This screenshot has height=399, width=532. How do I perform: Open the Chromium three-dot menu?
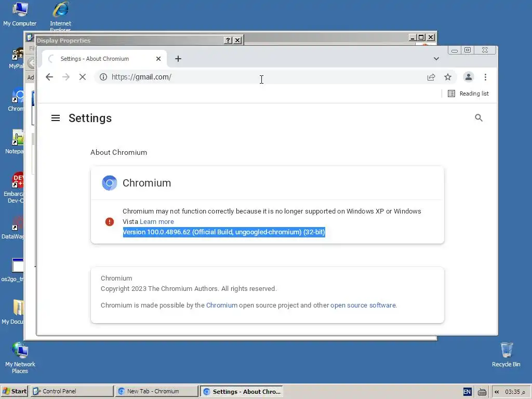click(x=486, y=77)
